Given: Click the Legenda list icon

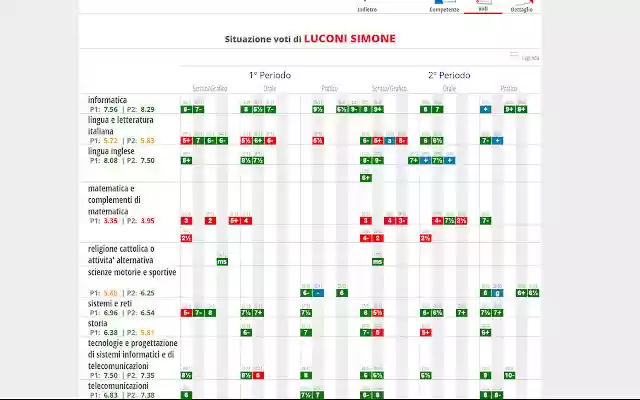Looking at the screenshot, I should click(x=514, y=55).
